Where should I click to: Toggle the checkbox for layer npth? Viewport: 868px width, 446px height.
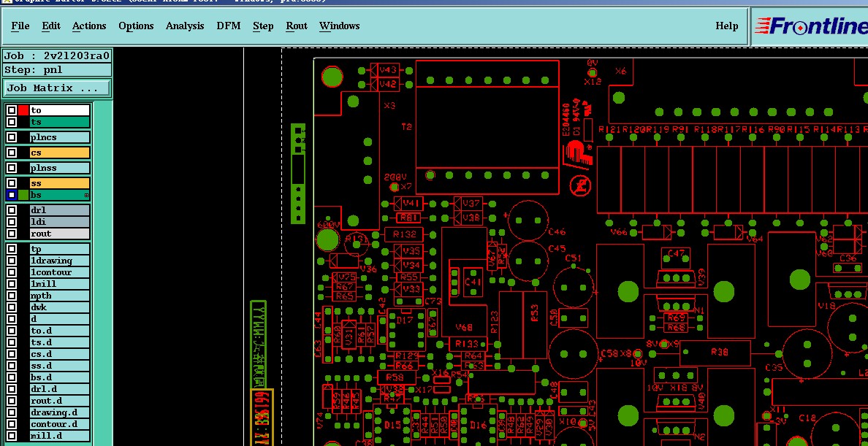coord(12,296)
